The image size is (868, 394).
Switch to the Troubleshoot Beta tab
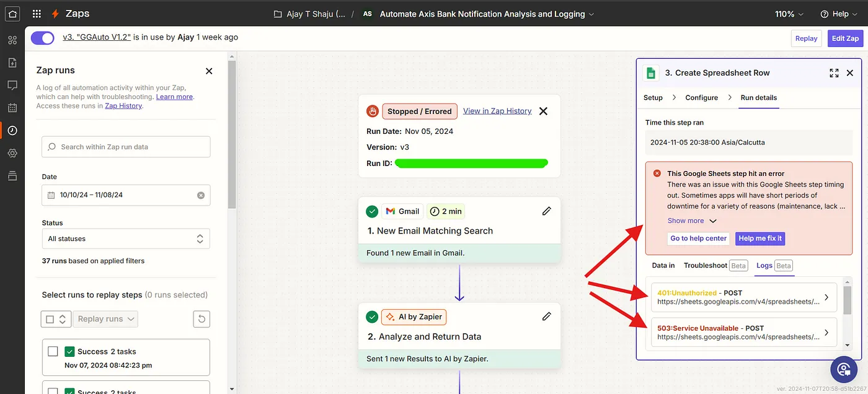tap(715, 265)
